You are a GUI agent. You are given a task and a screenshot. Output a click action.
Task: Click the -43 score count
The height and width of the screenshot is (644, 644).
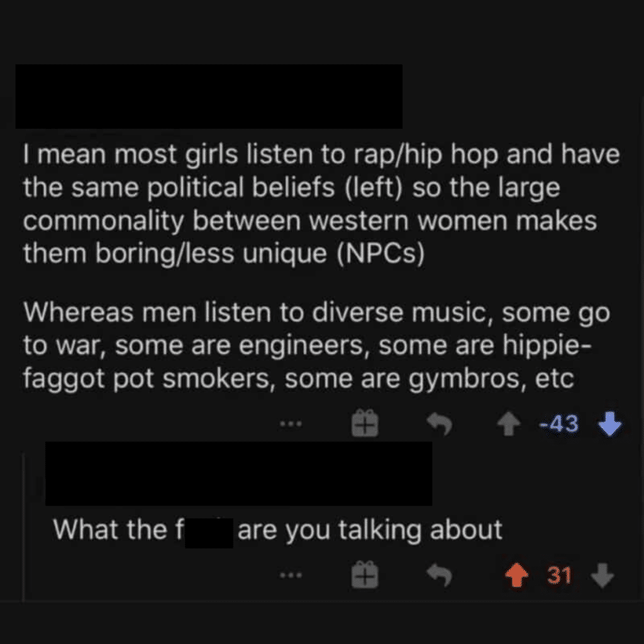point(559,423)
